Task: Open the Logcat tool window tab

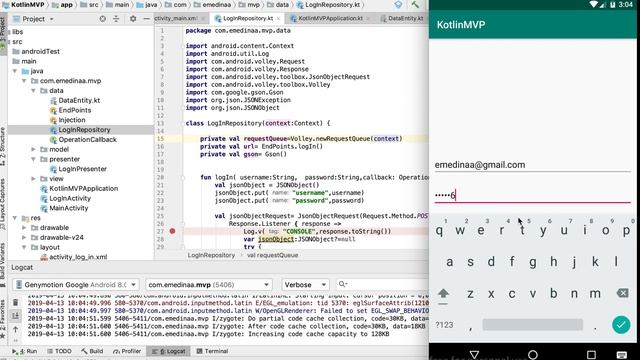Action: tap(169, 351)
